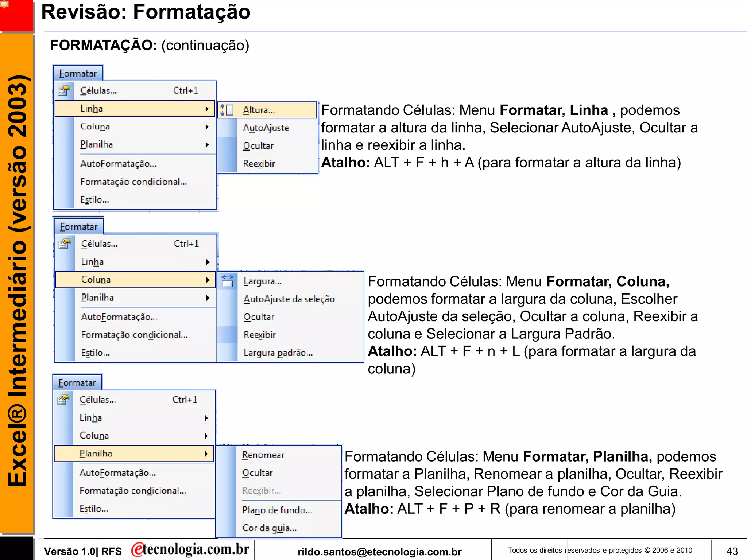This screenshot has height=560, width=747.
Task: Click the row height icon beside Altura
Action: [x=227, y=110]
